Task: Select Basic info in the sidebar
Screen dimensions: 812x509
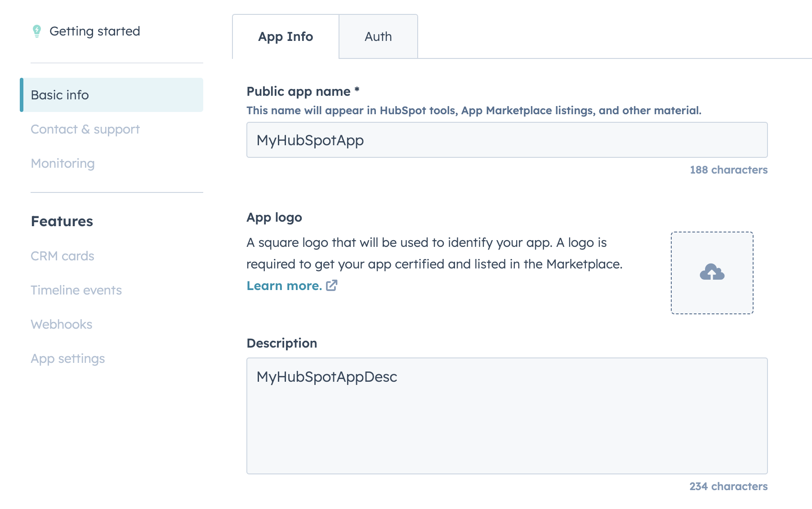Action: [x=60, y=95]
